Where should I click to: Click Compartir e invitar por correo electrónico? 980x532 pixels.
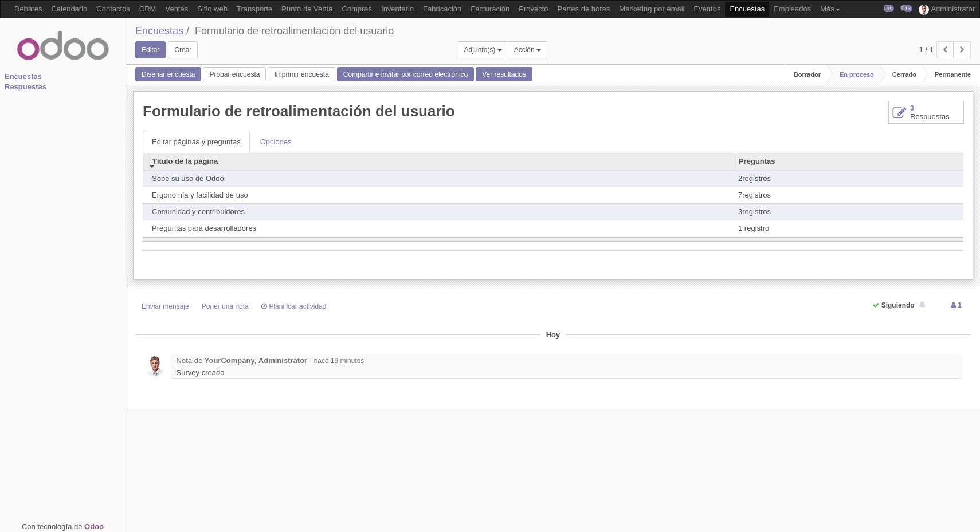click(405, 74)
